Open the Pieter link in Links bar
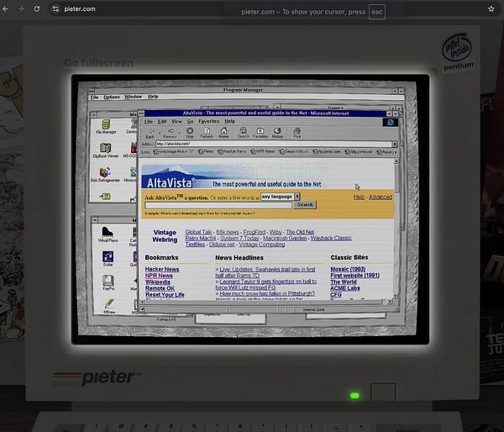The height and width of the screenshot is (432, 504). click(206, 151)
